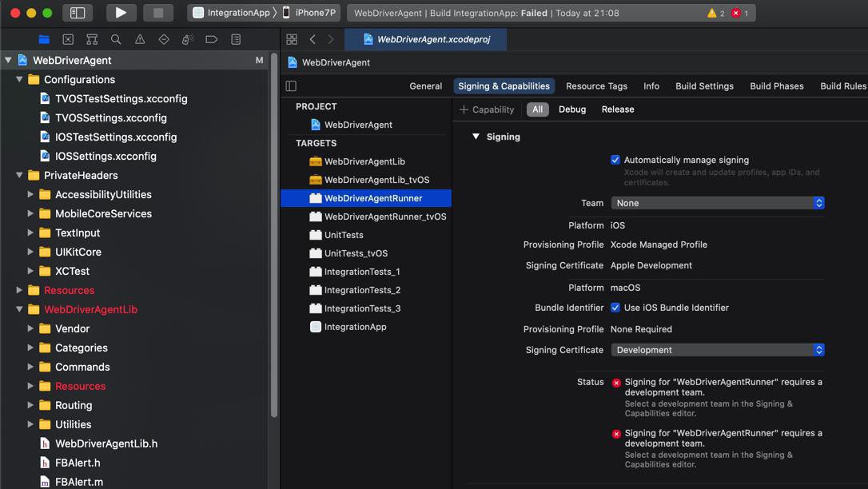Image resolution: width=868 pixels, height=489 pixels.
Task: Open Signing Certificate Development dropdown
Action: pos(718,350)
